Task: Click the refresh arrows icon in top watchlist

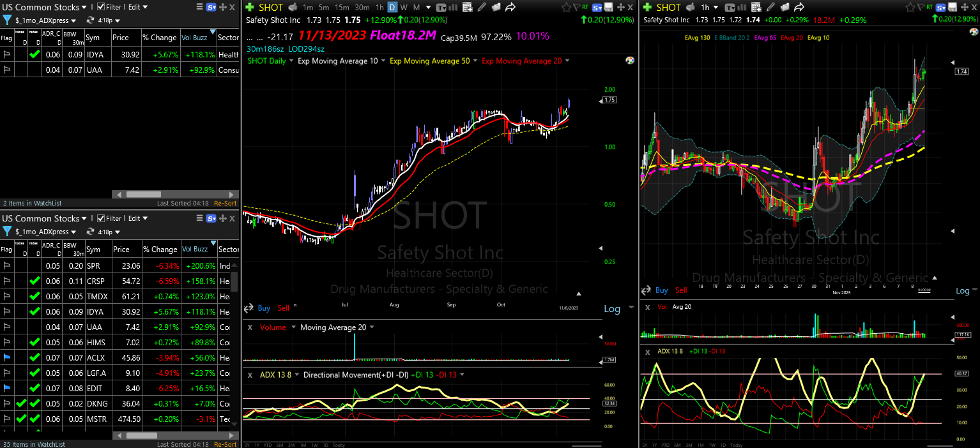Action: 90,19
